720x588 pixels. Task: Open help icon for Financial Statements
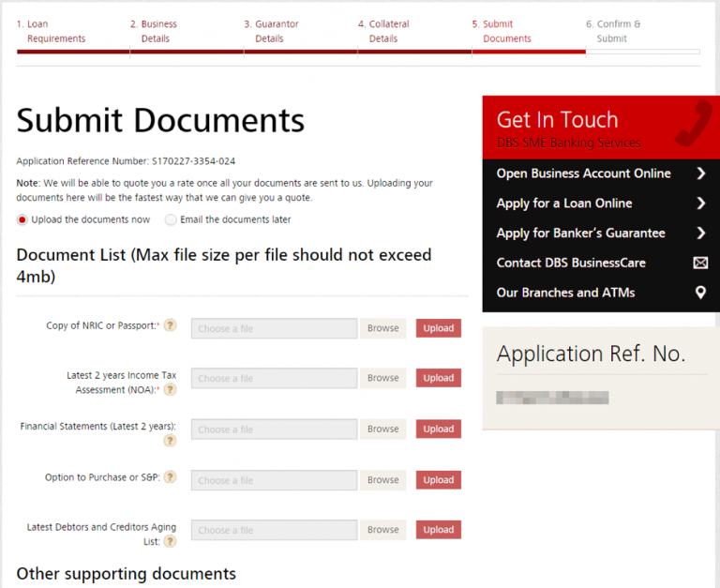[170, 441]
